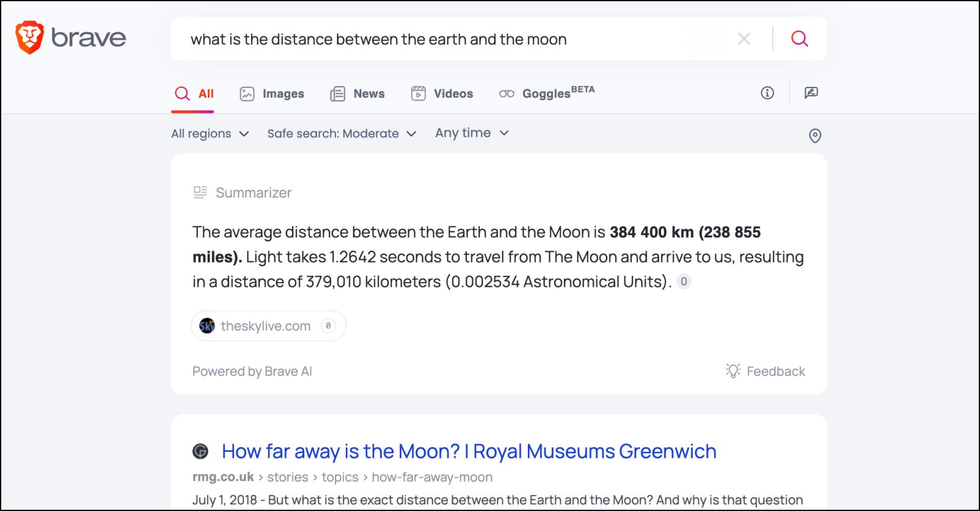Click theskylive.com favicon in source chip
The image size is (980, 511).
(x=207, y=326)
